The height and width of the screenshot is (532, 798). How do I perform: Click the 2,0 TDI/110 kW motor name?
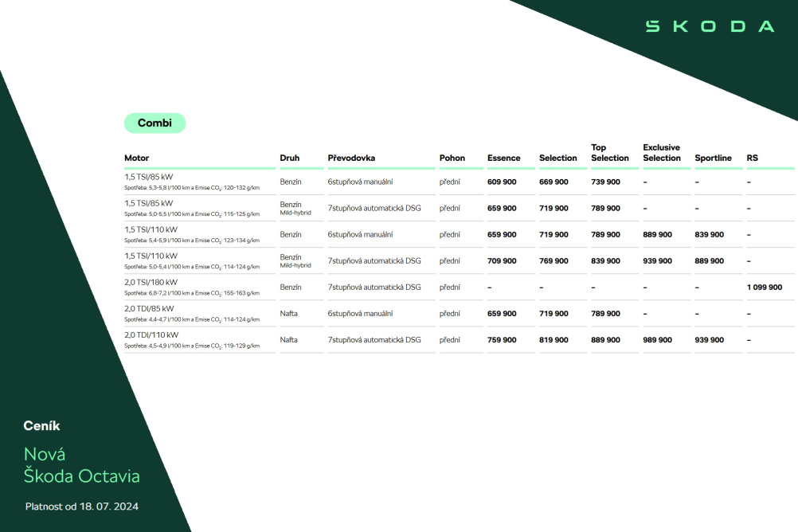click(151, 335)
